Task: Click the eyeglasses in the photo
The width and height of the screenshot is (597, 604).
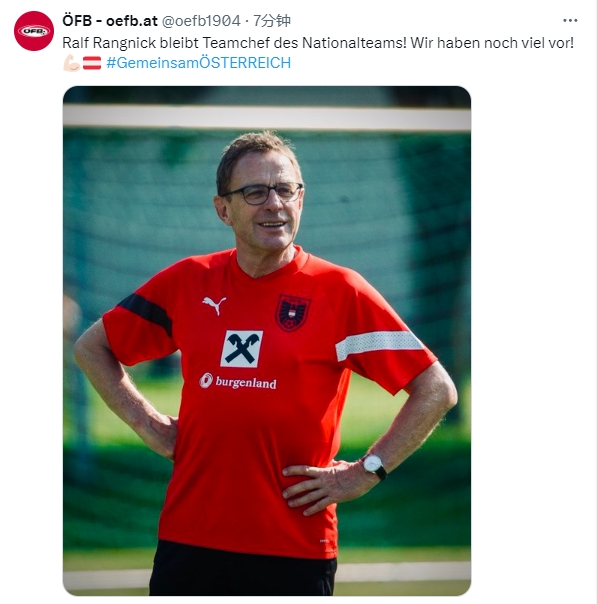Action: pyautogui.click(x=263, y=193)
